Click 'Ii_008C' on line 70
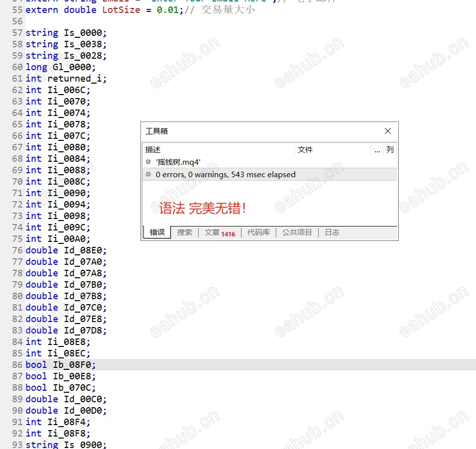Screen dimensions: 476x449 (67, 182)
